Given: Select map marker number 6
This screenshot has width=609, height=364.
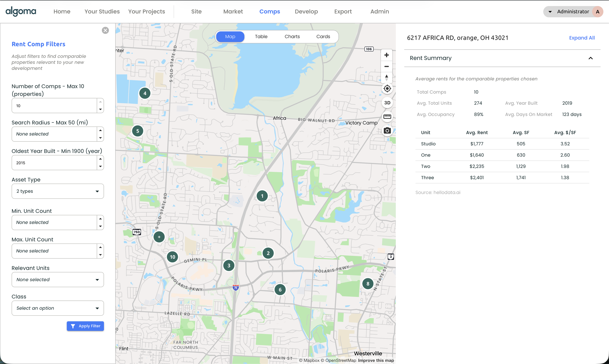Looking at the screenshot, I should click(x=280, y=289).
